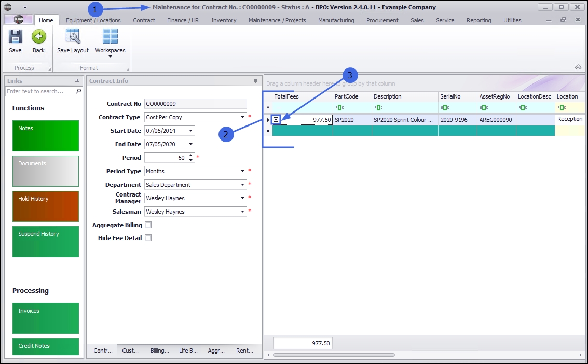This screenshot has width=588, height=364.
Task: Click the AssetRegNo column filter condition icon
Action: tap(484, 107)
